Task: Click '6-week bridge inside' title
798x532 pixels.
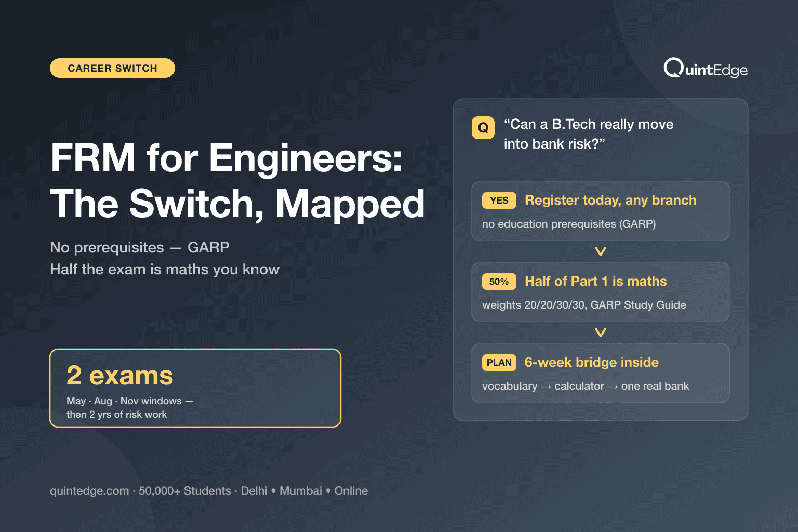Action: (592, 363)
